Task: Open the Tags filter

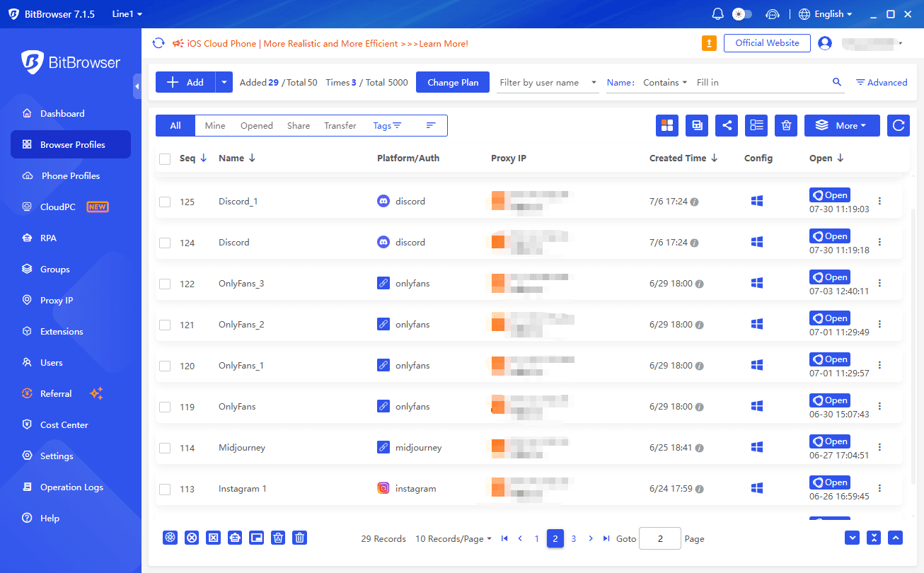Action: click(x=387, y=125)
